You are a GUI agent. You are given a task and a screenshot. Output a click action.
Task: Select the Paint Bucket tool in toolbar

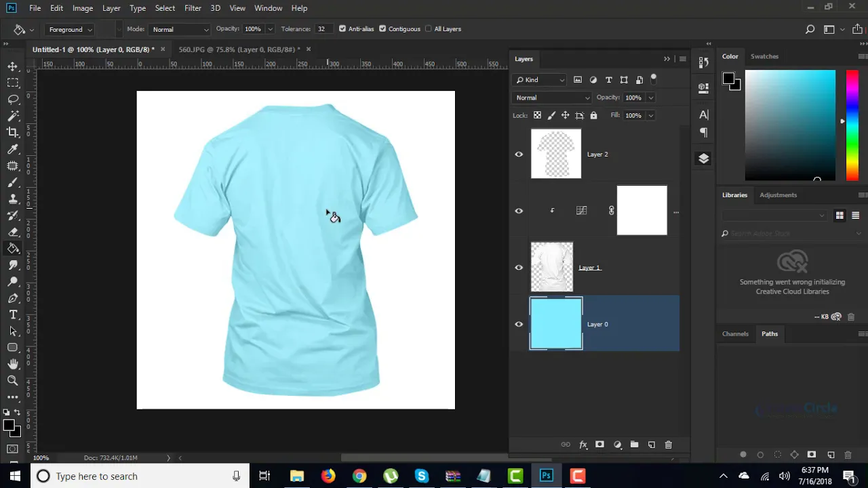(12, 249)
